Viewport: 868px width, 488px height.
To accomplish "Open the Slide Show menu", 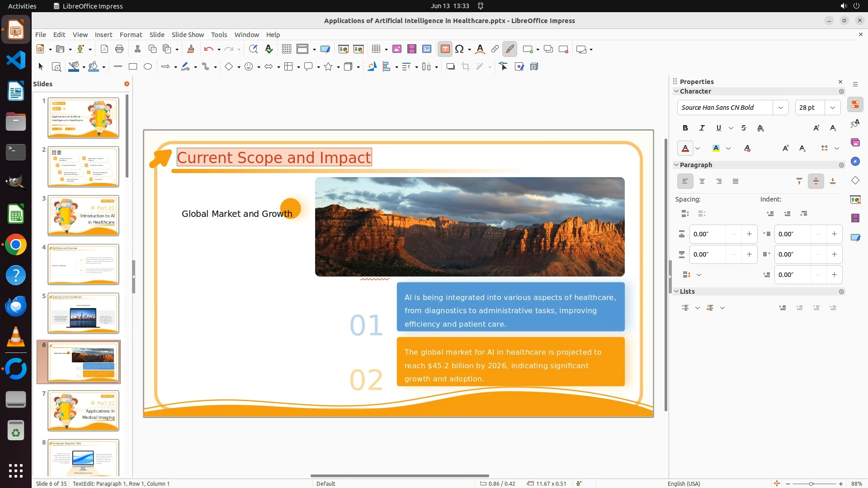I will (x=188, y=35).
